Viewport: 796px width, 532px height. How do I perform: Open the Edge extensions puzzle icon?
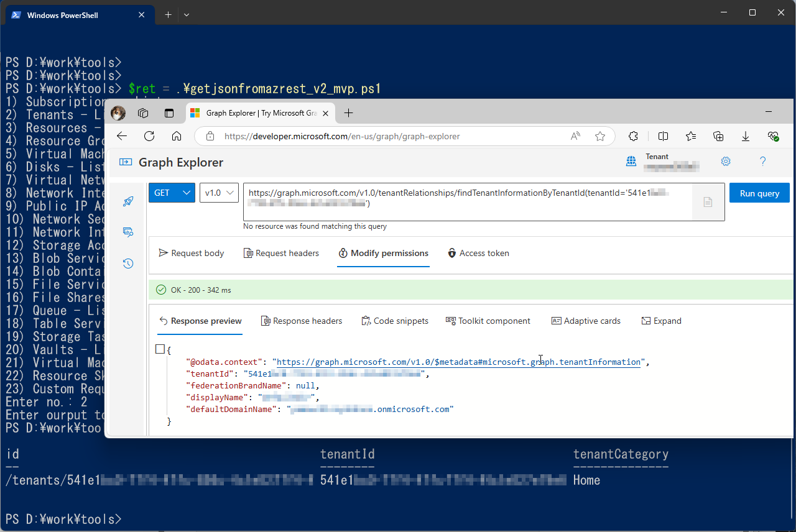(634, 136)
